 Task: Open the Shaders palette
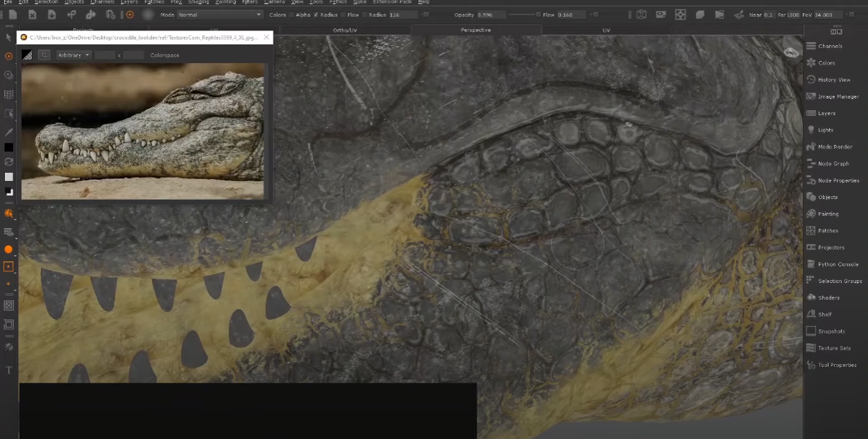(823, 298)
